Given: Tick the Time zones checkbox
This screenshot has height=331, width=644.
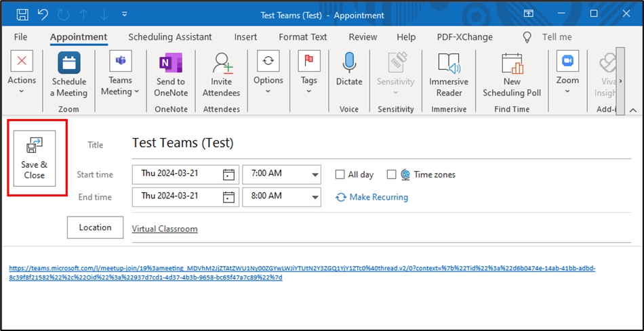Looking at the screenshot, I should coord(391,175).
